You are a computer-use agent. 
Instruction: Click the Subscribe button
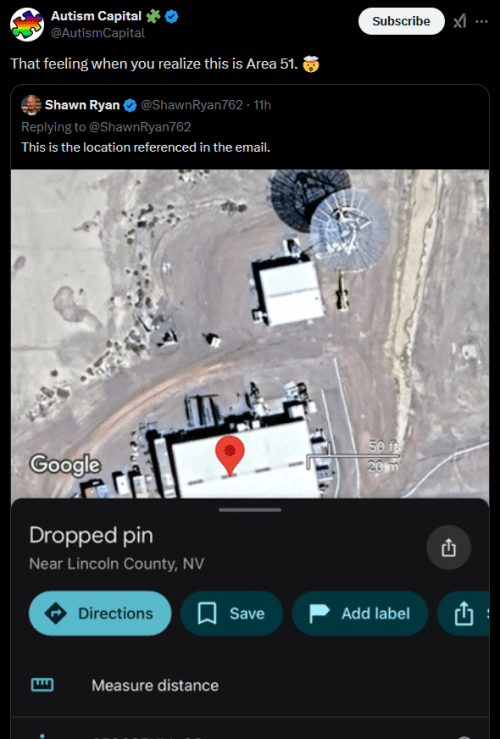click(x=401, y=21)
